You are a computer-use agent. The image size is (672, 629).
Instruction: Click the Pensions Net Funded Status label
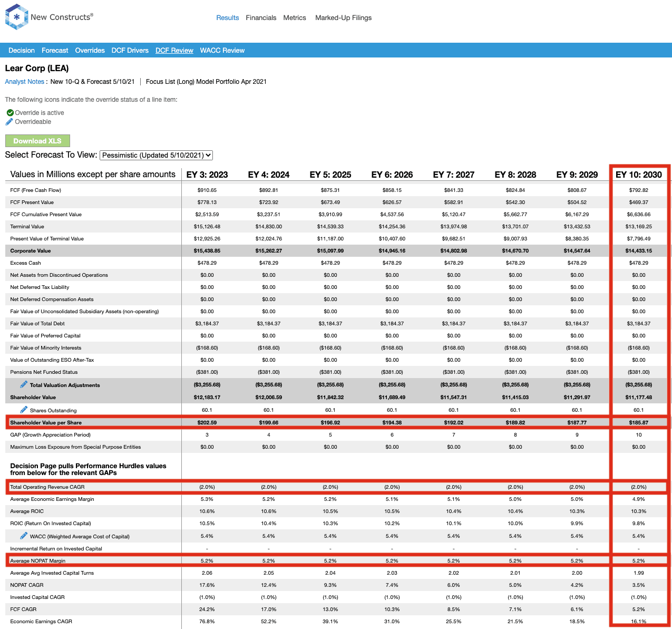(x=44, y=372)
